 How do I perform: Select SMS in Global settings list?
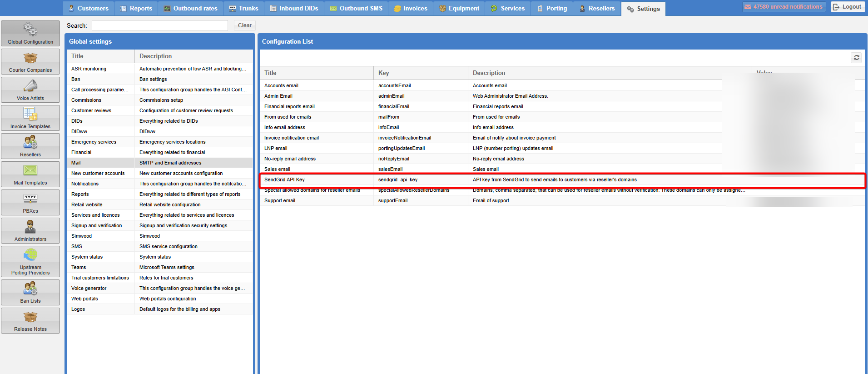tap(77, 246)
